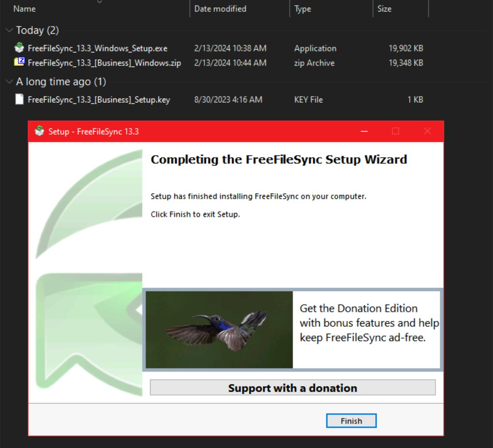Viewport: 493px width, 448px height.
Task: Minimize the FreeFileSync Setup window
Action: coord(364,131)
